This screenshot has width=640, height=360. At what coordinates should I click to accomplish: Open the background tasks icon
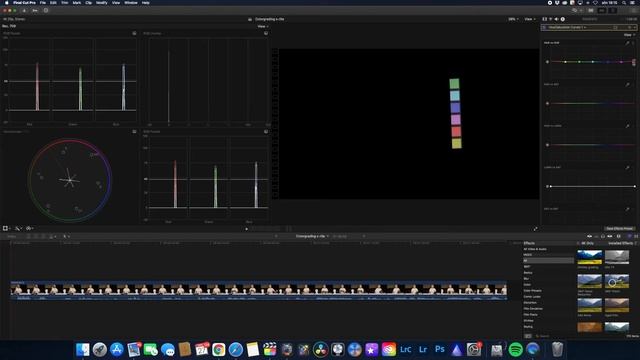coord(46,11)
